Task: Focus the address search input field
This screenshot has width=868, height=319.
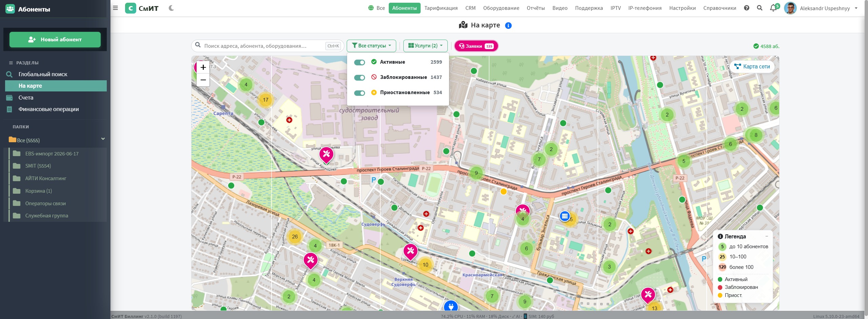Action: (268, 46)
